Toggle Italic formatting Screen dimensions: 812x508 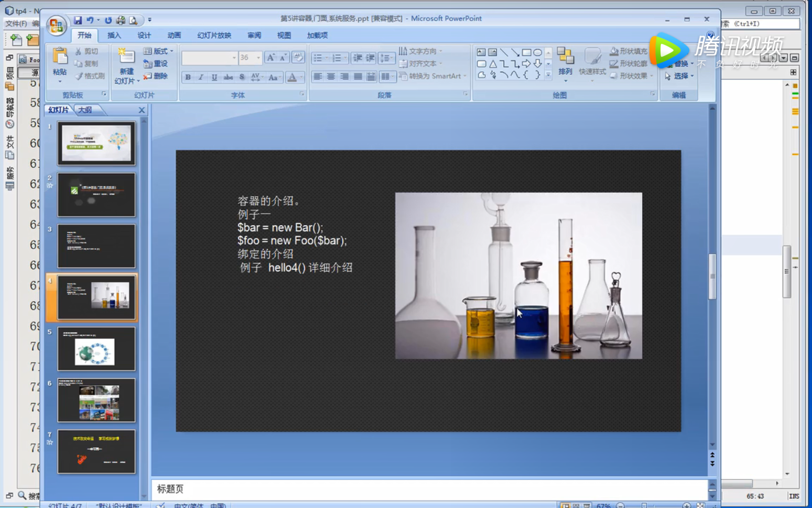[201, 77]
